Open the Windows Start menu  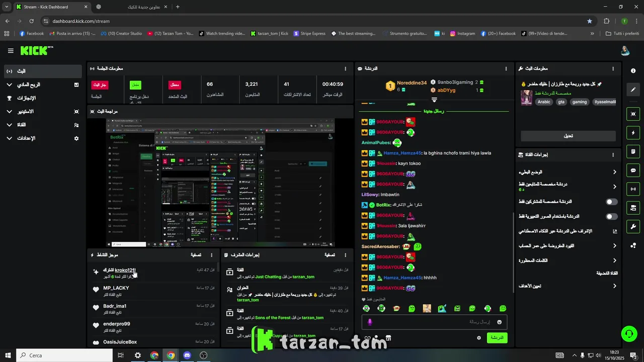(8, 355)
